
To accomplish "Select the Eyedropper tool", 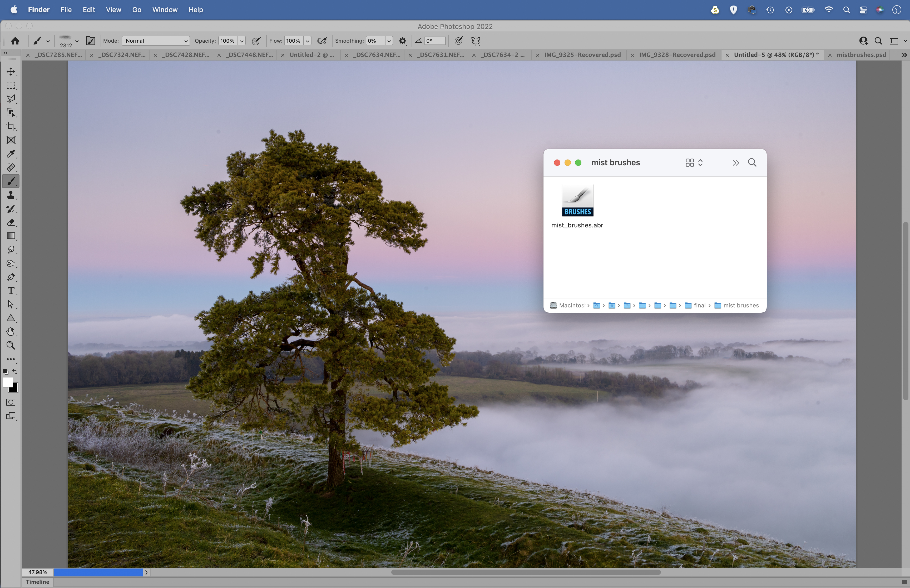I will pyautogui.click(x=11, y=154).
